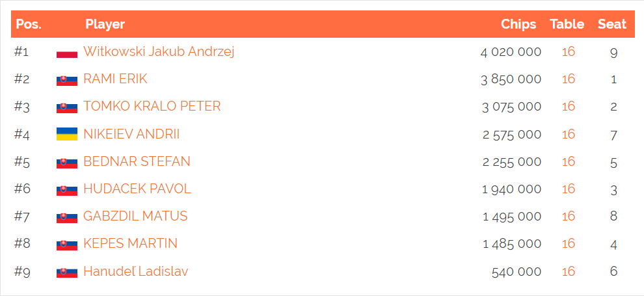View HUDACEK PAVOL player details
Screen dimensions: 644x296
point(137,189)
